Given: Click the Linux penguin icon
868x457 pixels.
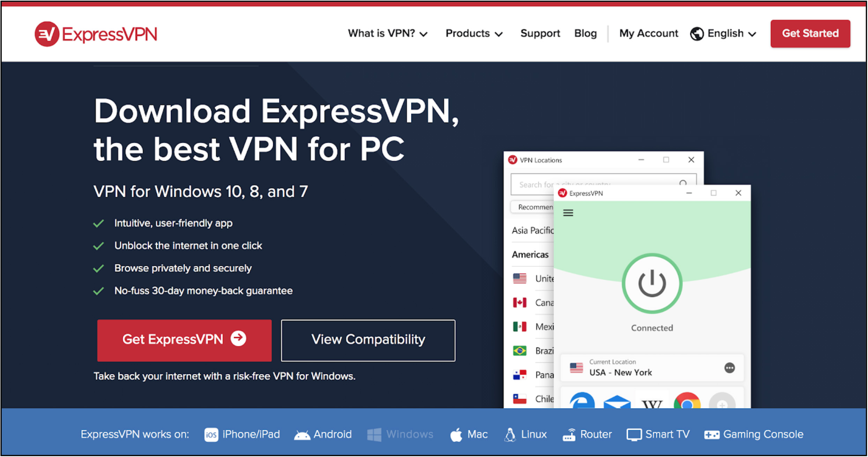Looking at the screenshot, I should (510, 435).
